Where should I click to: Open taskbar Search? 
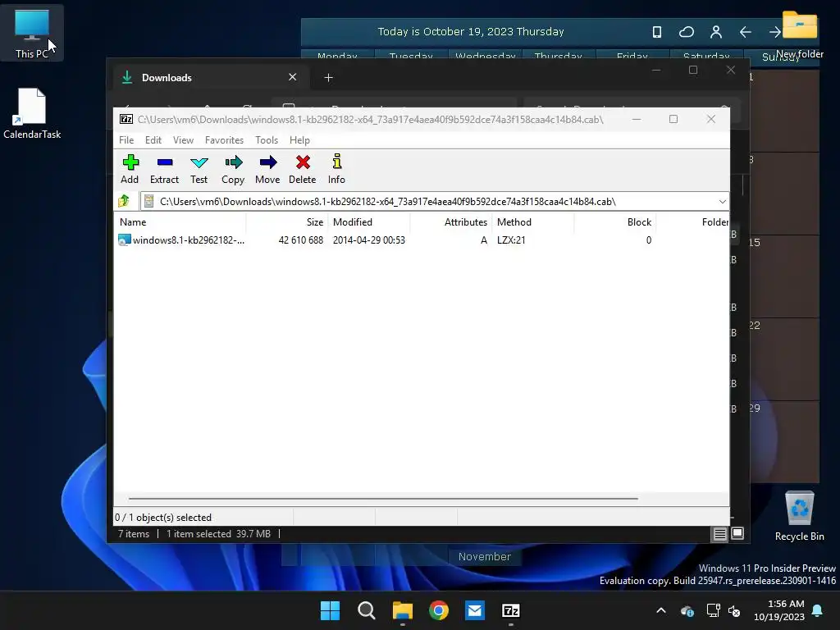pos(367,610)
